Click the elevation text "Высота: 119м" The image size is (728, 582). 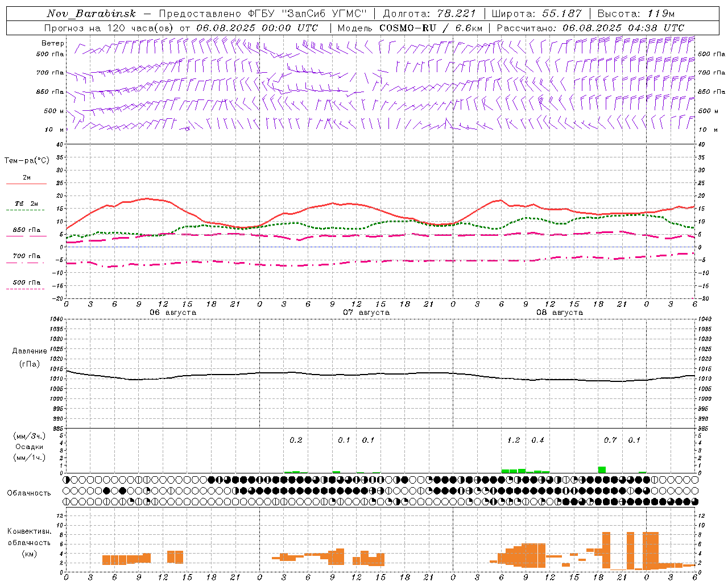[636, 14]
